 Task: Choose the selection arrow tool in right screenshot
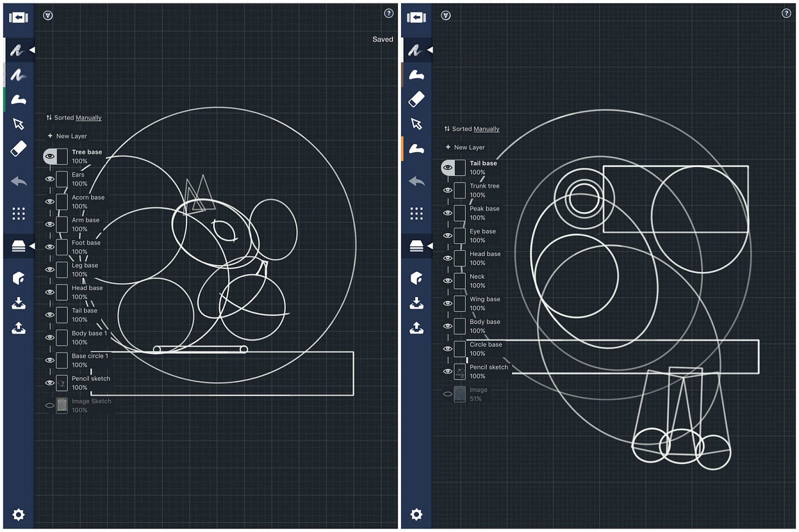[x=417, y=124]
